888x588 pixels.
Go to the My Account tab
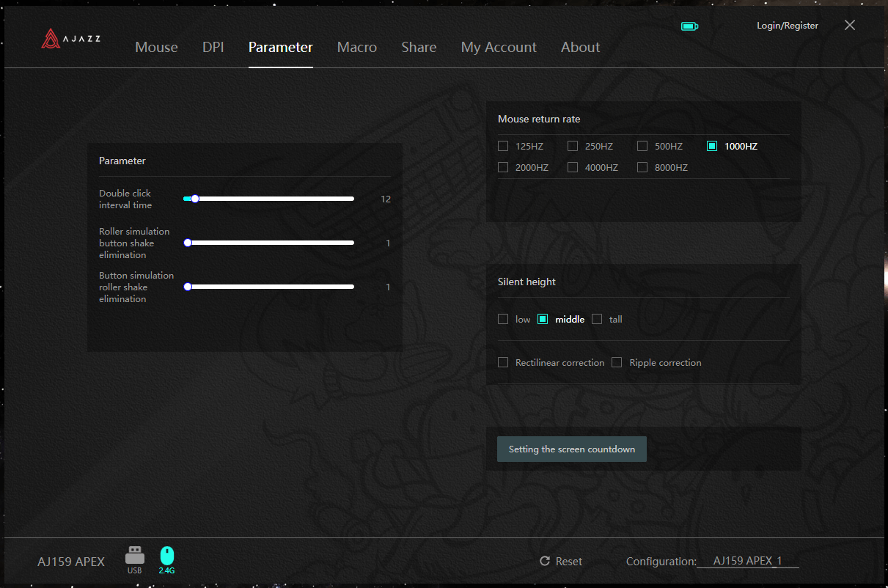click(499, 47)
